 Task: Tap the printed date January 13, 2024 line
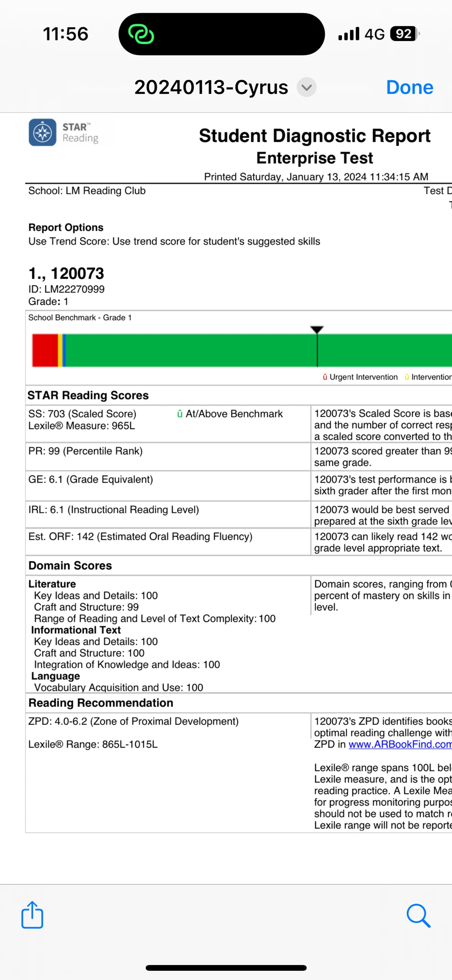click(x=316, y=177)
